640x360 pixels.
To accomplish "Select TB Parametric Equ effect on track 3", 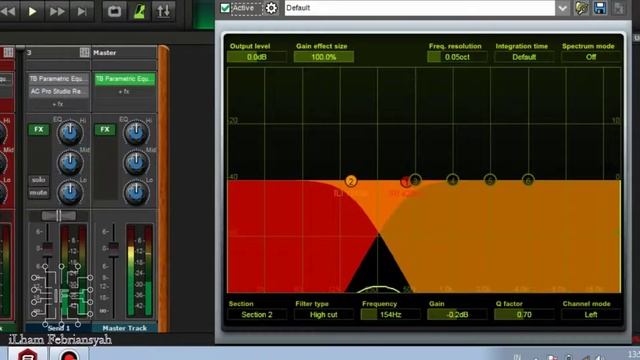I will [x=58, y=79].
